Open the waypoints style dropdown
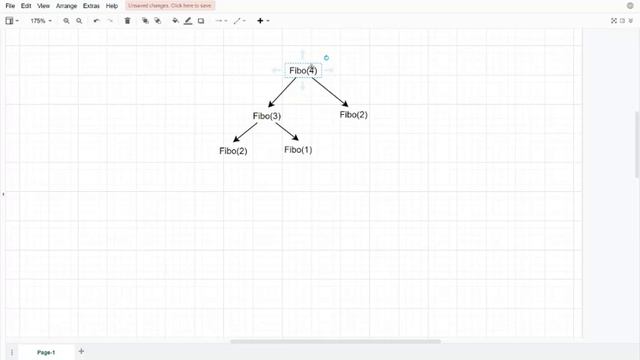This screenshot has height=360, width=640. (239, 21)
